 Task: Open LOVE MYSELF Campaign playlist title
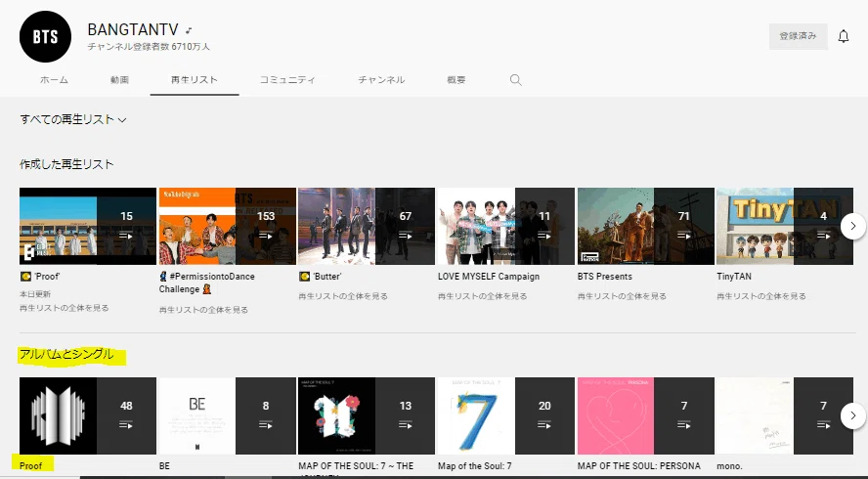tap(489, 277)
